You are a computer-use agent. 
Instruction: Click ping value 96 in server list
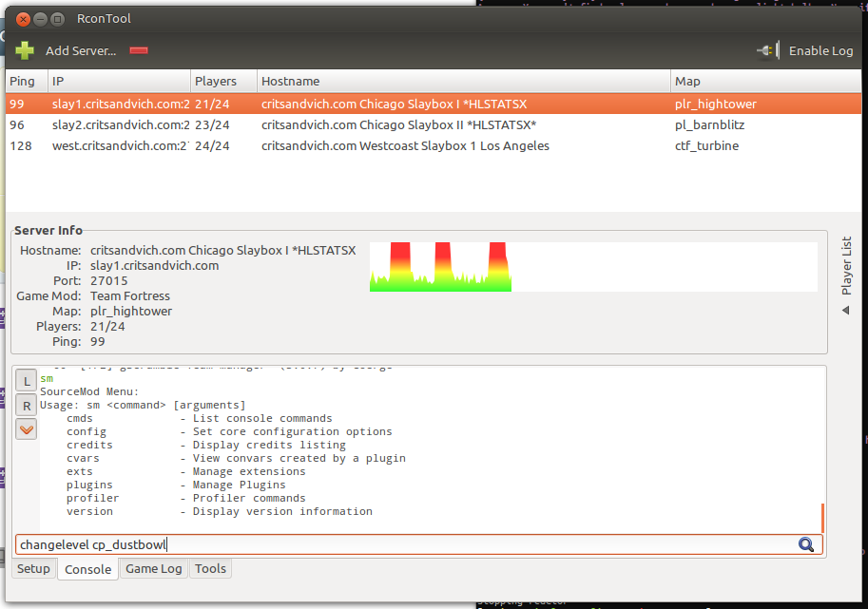tap(16, 125)
